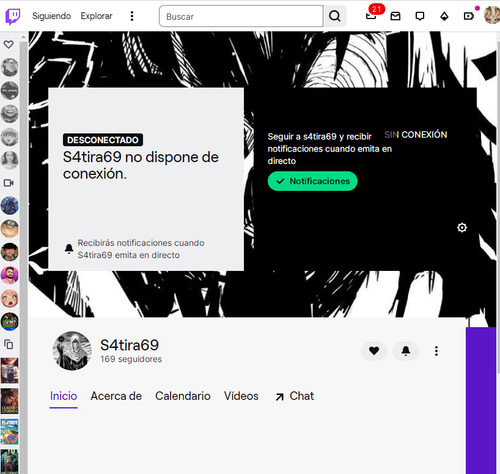Click the bell icon beside Recibirás notificaciones text

(x=69, y=249)
